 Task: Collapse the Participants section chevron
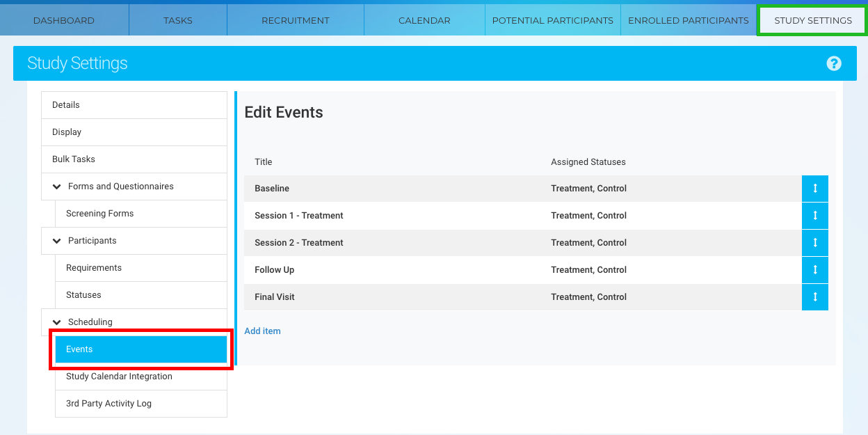57,241
